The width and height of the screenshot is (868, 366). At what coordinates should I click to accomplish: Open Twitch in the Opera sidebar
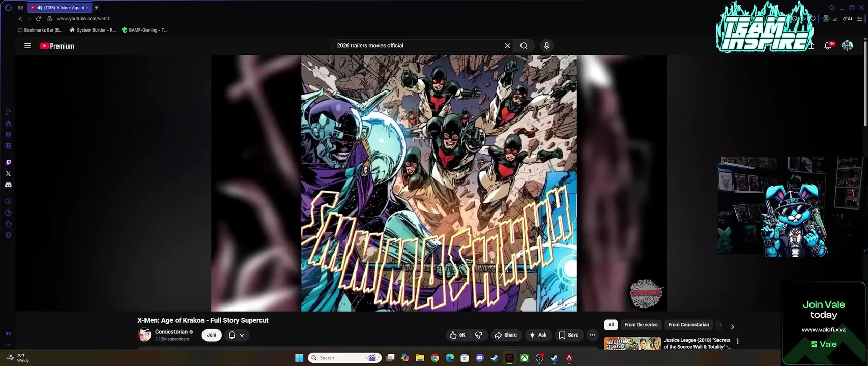click(8, 163)
